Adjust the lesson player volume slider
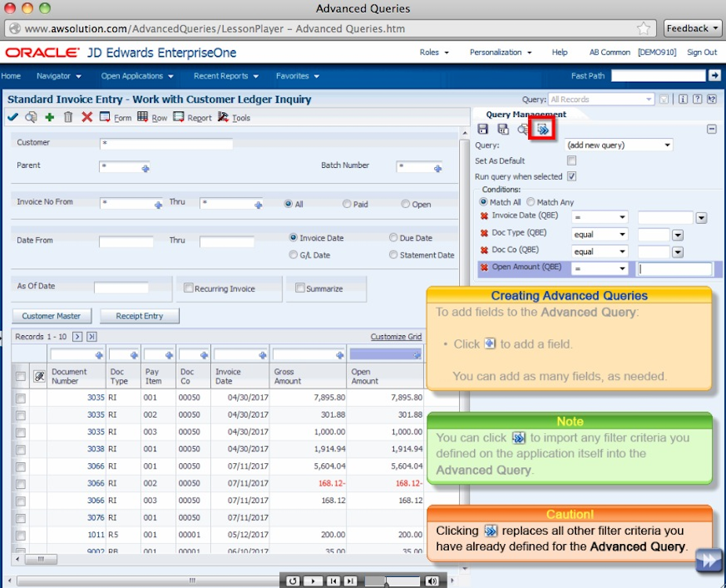The height and width of the screenshot is (588, 726). coord(394,581)
